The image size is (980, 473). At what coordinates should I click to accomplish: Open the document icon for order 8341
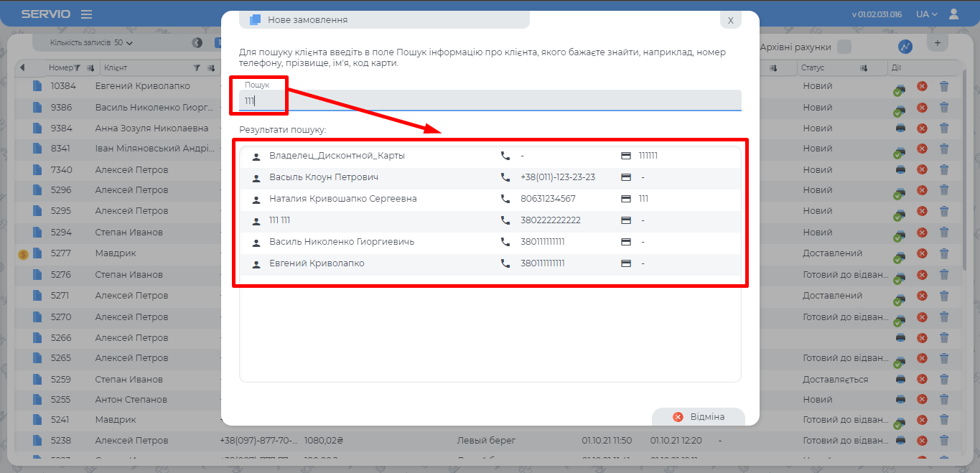[37, 149]
